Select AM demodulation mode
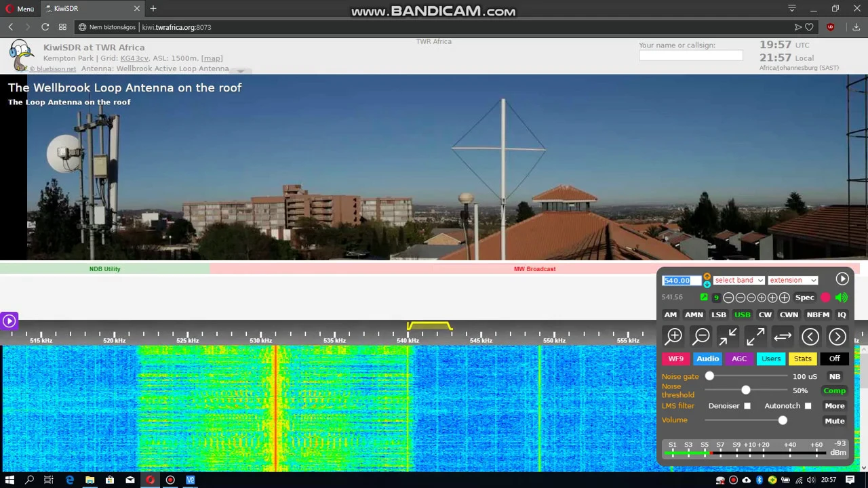868x488 pixels. [670, 314]
